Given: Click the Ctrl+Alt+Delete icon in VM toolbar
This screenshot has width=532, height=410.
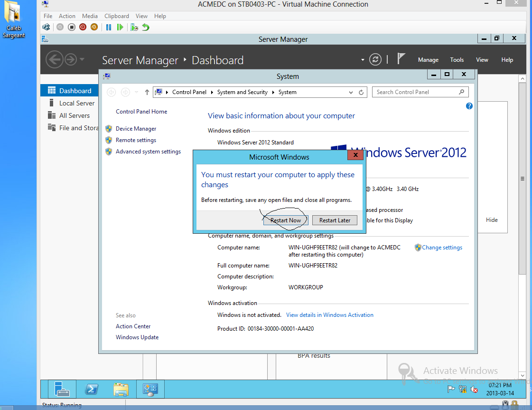Looking at the screenshot, I should pos(46,27).
